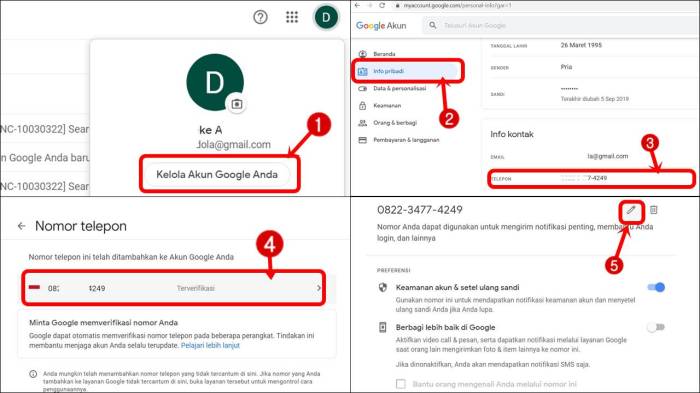Click the Pelajari lebih lanjut link
The image size is (700, 393).
(x=210, y=345)
